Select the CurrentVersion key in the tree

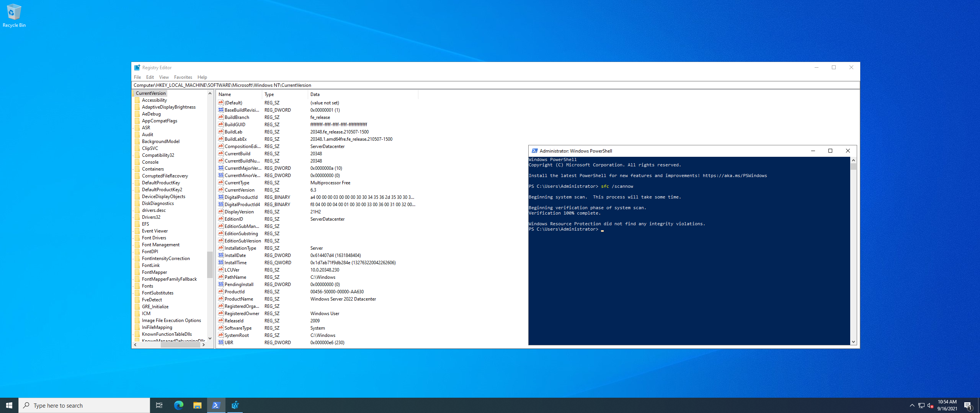point(151,93)
